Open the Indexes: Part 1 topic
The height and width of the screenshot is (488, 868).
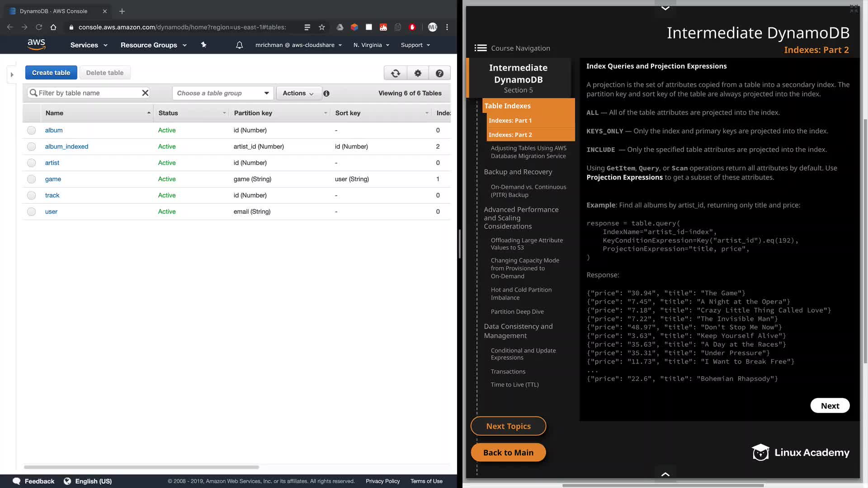click(x=510, y=121)
